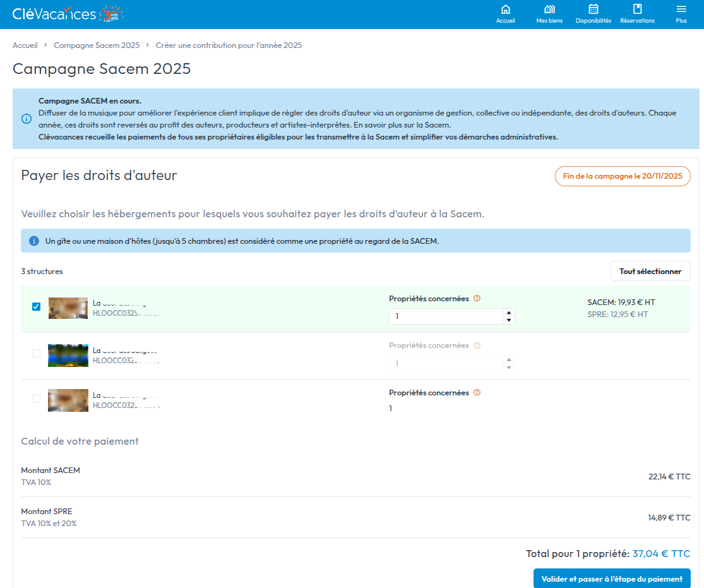Screen dimensions: 704x588
Task: Click the 'SPRE: 12,95 € HT' price text
Action: [x=617, y=315]
